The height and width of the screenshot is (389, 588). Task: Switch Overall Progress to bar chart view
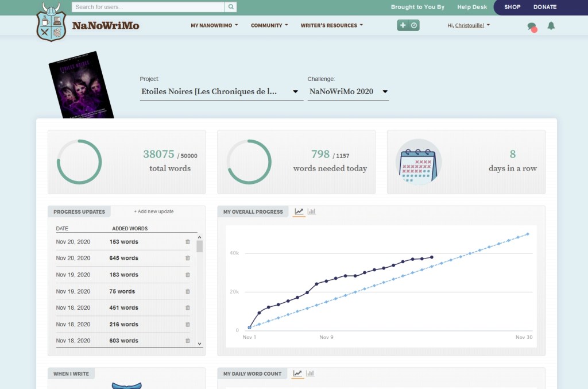(311, 211)
